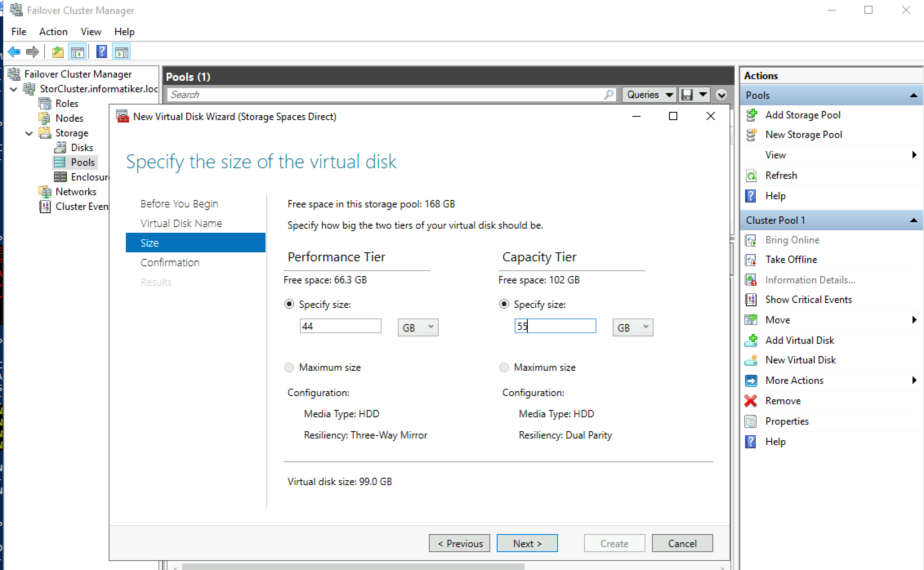
Task: Collapse the Storage node in the tree
Action: click(x=29, y=133)
